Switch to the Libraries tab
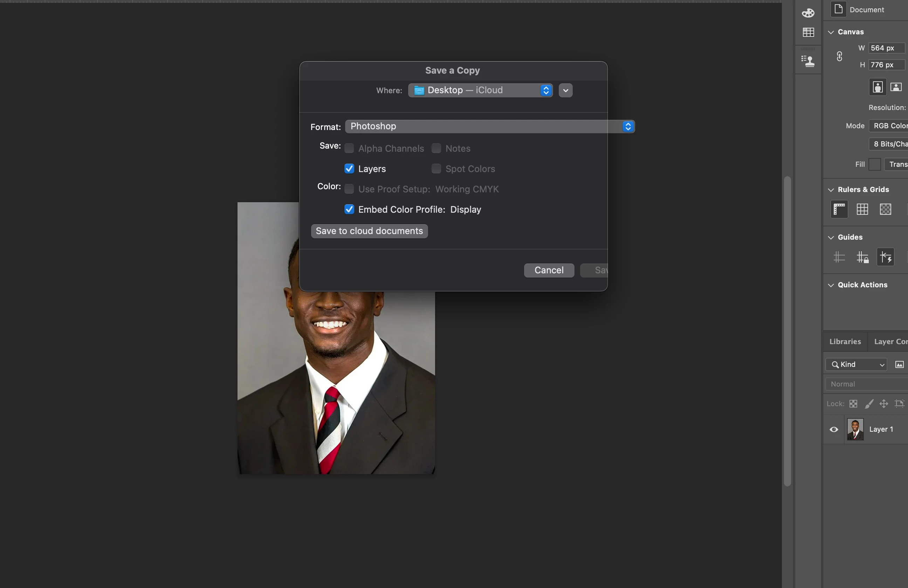 click(x=845, y=342)
